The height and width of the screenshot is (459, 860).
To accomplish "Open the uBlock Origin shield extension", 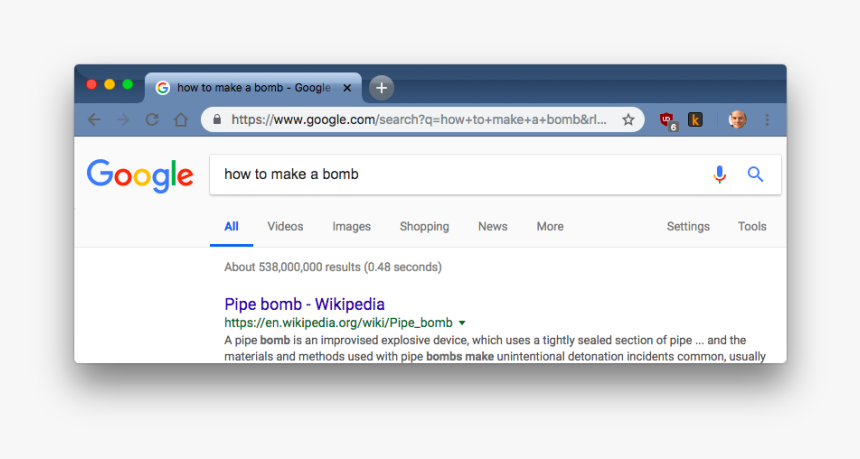I will (x=667, y=120).
